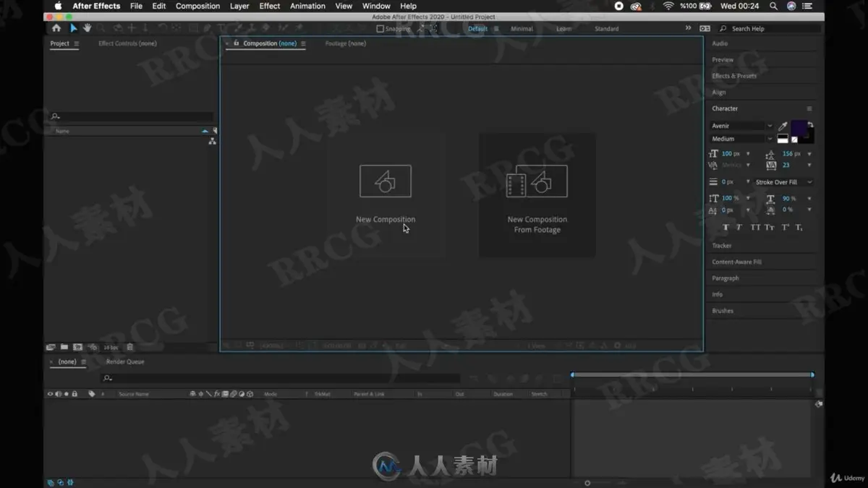Switch to the Minimal workspace
The height and width of the screenshot is (488, 868).
point(522,29)
